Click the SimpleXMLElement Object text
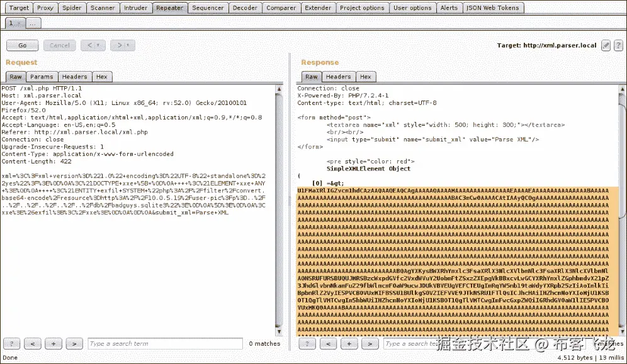The height and width of the screenshot is (364, 627). pos(368,168)
